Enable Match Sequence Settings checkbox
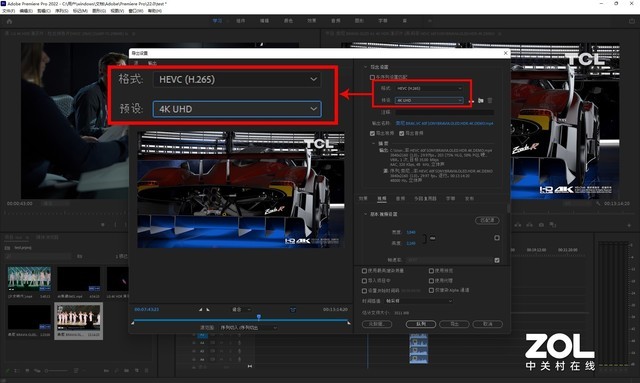640x383 pixels. click(372, 77)
